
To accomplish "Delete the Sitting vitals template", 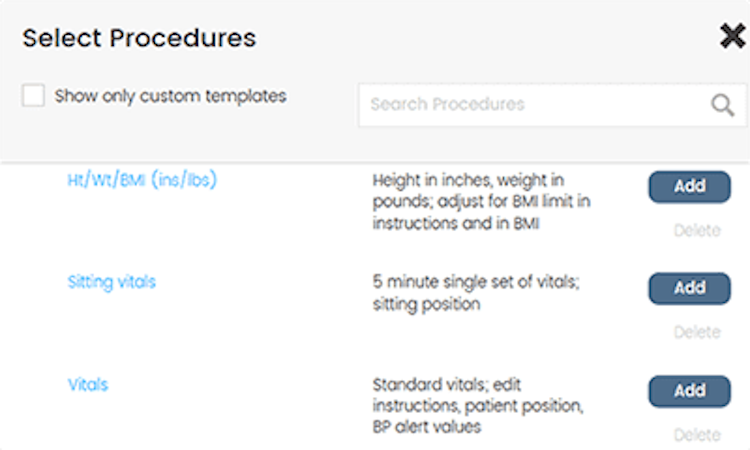I will [696, 332].
